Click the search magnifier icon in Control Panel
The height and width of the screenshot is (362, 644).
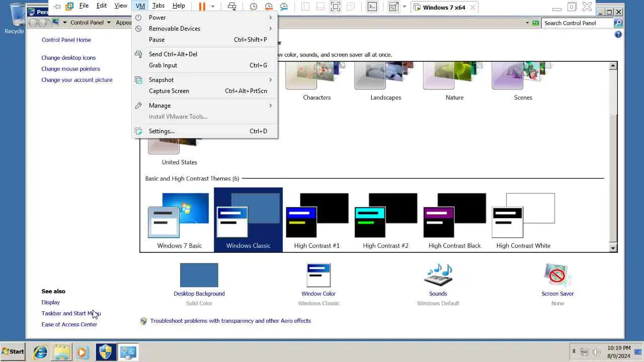[x=618, y=23]
